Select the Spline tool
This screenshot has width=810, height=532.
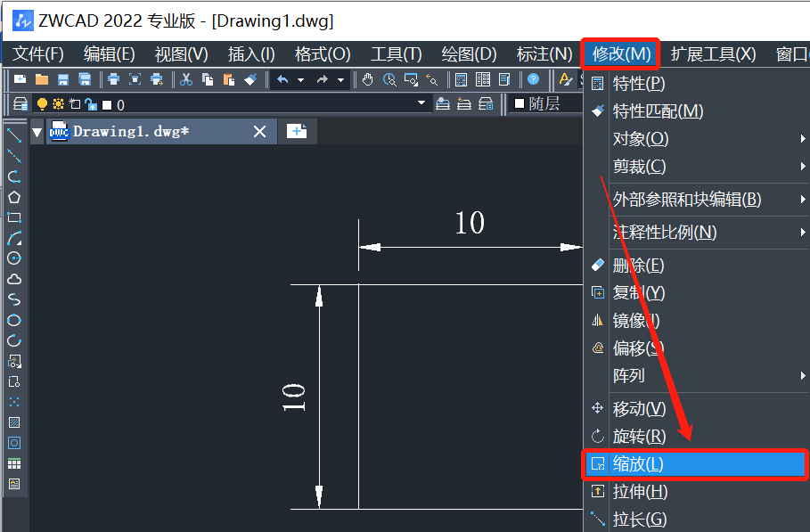pyautogui.click(x=14, y=299)
